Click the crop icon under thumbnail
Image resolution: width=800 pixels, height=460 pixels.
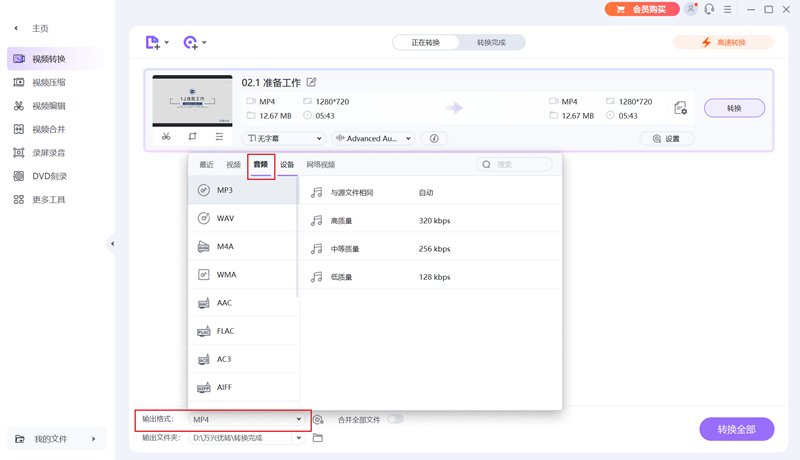click(x=192, y=136)
